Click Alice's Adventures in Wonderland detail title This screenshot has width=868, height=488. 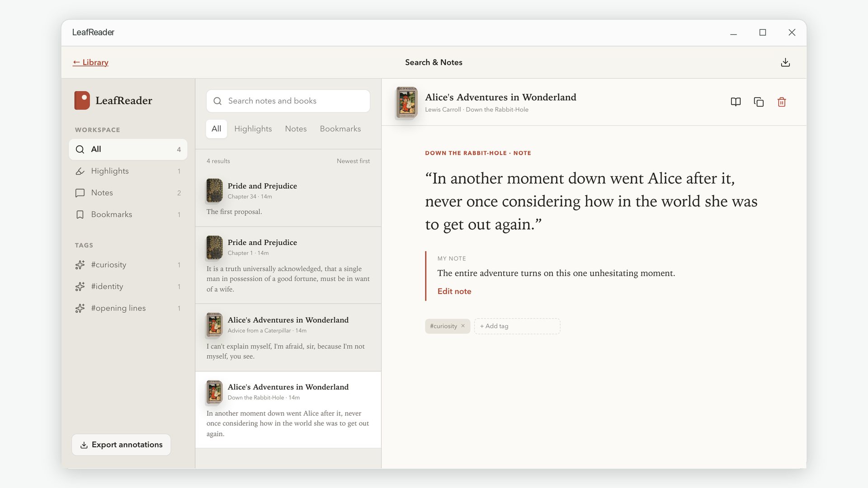(x=500, y=97)
